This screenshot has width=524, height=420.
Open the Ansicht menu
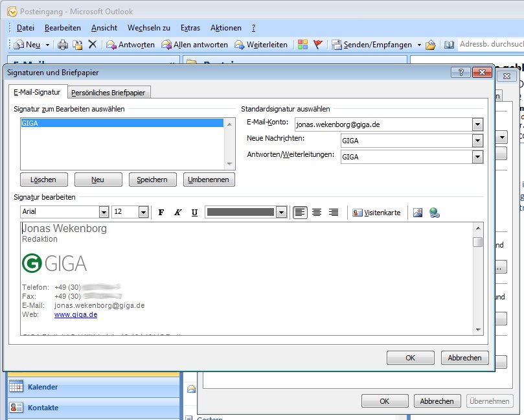point(104,28)
